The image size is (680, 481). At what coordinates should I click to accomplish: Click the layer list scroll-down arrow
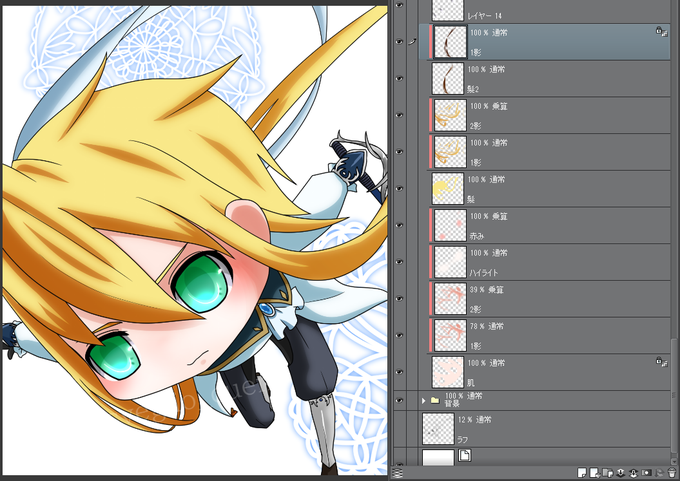click(673, 461)
